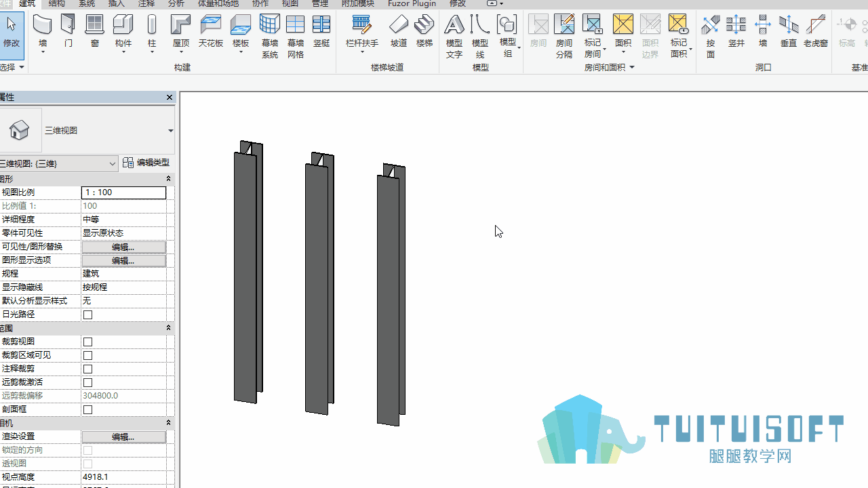This screenshot has height=488, width=868.
Task: Select the 模型线 (Model Line) tool
Action: coord(480,36)
